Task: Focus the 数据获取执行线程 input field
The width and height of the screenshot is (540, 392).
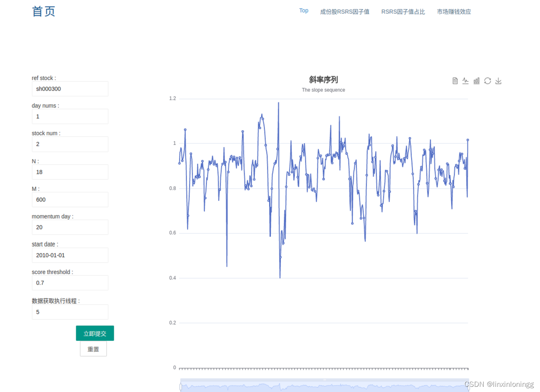Action: [70, 312]
